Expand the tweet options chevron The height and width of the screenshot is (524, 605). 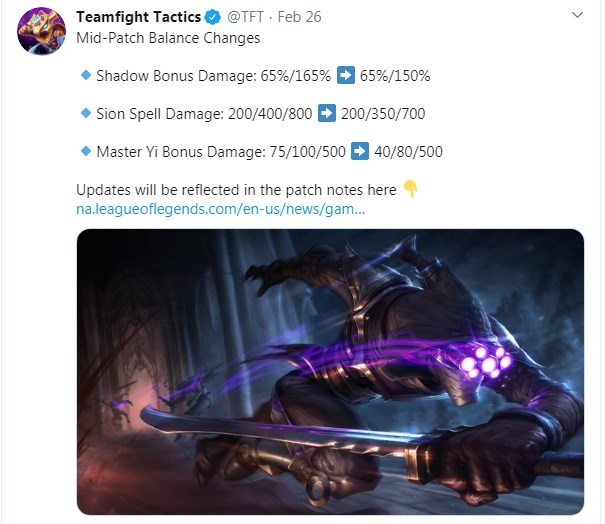point(577,15)
